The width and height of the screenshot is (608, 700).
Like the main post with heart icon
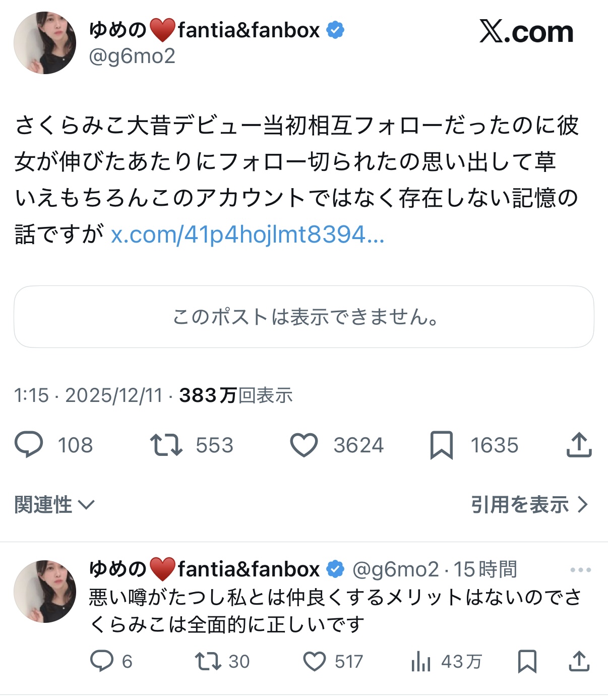click(x=304, y=445)
